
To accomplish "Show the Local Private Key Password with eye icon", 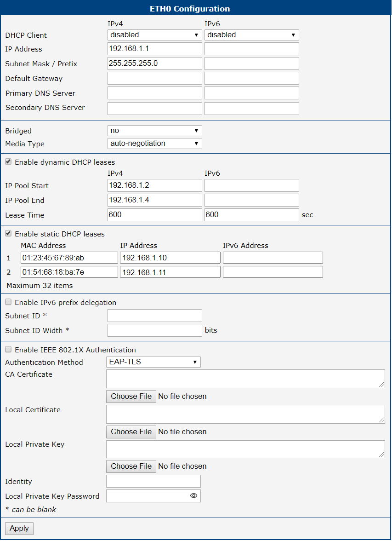I will pyautogui.click(x=194, y=496).
